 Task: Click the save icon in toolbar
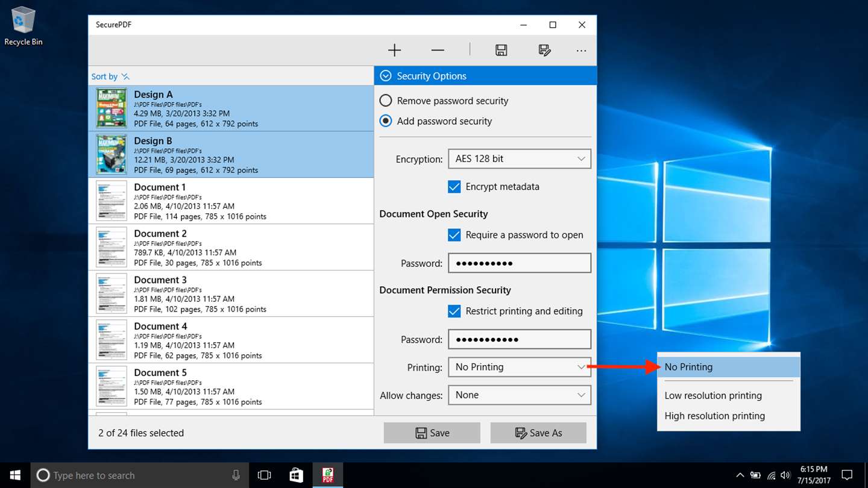(501, 51)
